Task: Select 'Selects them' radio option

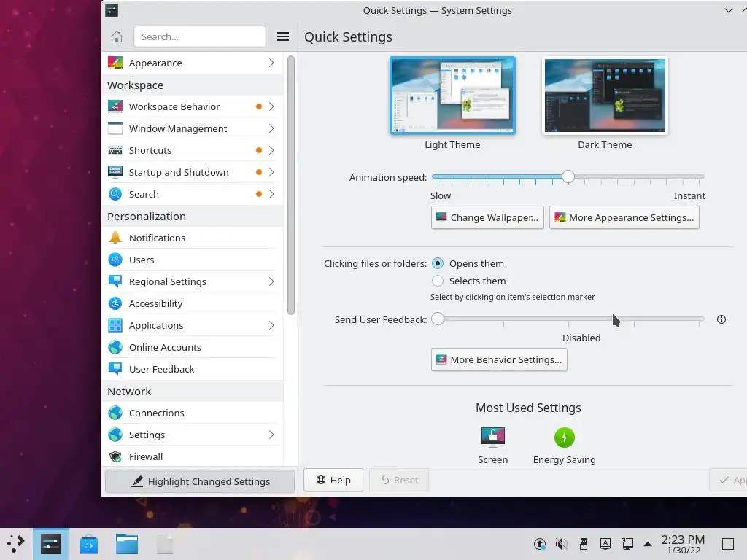Action: [438, 281]
